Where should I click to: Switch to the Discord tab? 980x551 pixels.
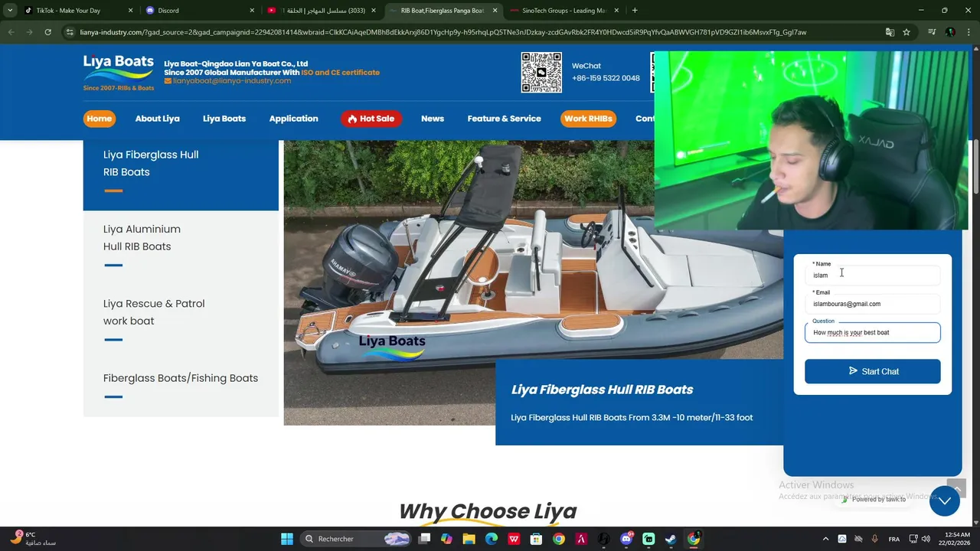click(201, 11)
